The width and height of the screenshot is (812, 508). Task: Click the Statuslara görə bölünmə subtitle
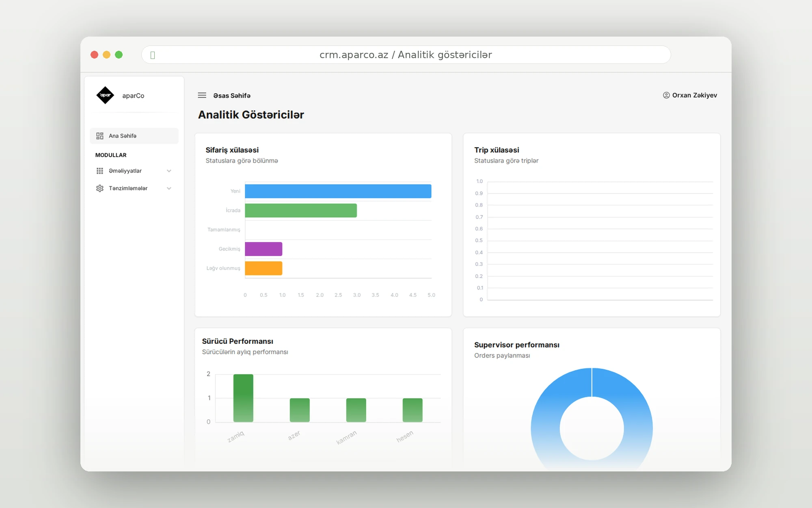pyautogui.click(x=242, y=161)
